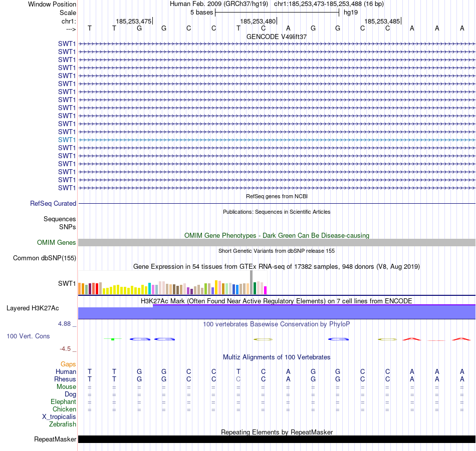Click the SNPs track label
The width and height of the screenshot is (476, 451).
pos(68,227)
